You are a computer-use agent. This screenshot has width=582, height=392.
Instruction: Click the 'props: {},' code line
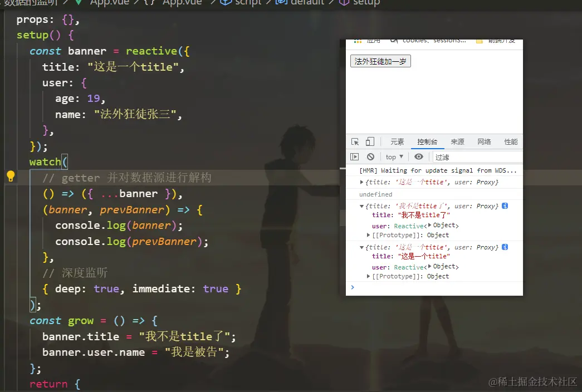click(48, 19)
